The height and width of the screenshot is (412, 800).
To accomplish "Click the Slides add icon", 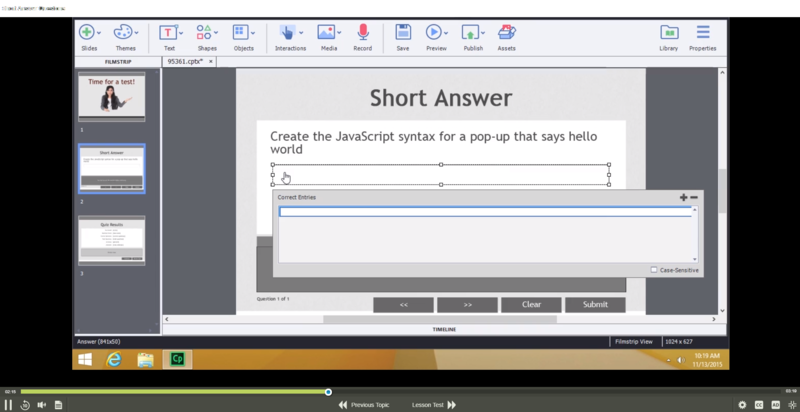I will tap(86, 32).
